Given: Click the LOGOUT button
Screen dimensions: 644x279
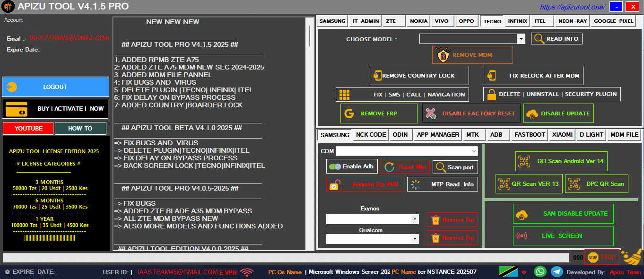Looking at the screenshot, I should coord(55,87).
